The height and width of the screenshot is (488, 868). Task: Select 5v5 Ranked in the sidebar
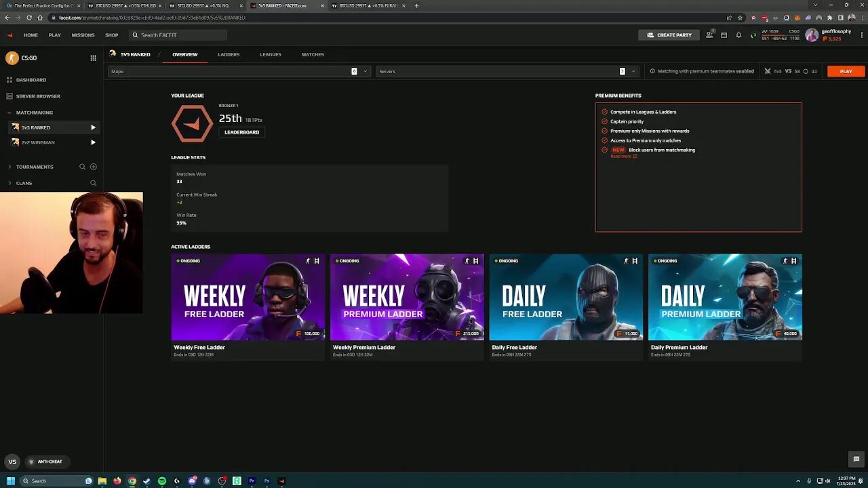click(54, 127)
